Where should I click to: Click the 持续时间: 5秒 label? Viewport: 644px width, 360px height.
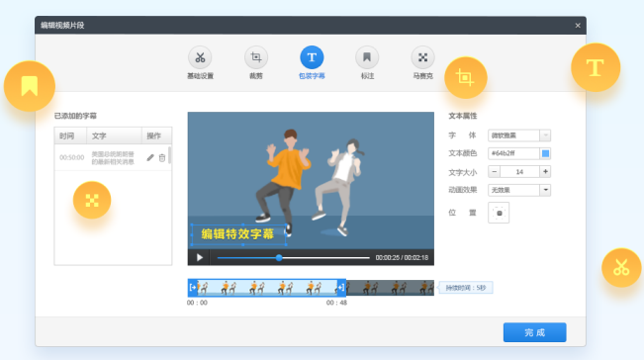point(465,288)
